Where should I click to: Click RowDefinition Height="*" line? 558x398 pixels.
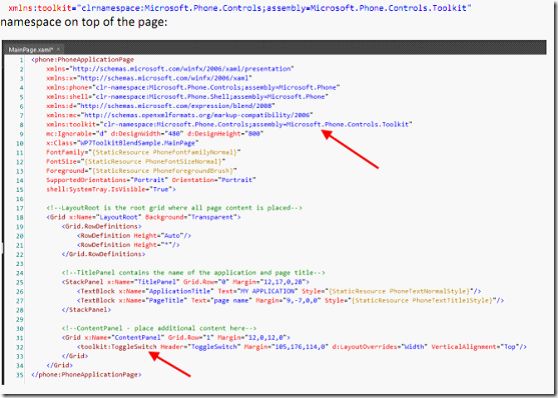(128, 245)
